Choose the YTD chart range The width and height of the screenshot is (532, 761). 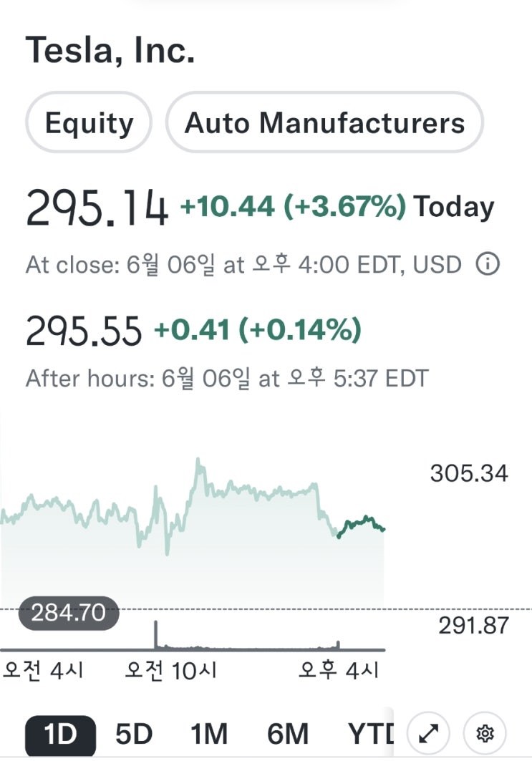pos(370,735)
